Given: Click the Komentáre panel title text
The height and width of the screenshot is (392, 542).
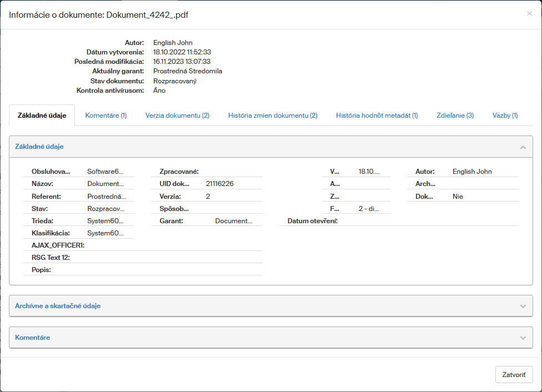Looking at the screenshot, I should click(x=33, y=338).
